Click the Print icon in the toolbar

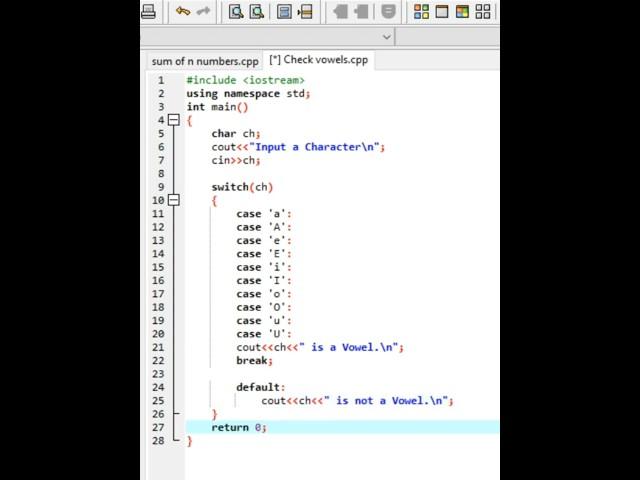pos(148,11)
